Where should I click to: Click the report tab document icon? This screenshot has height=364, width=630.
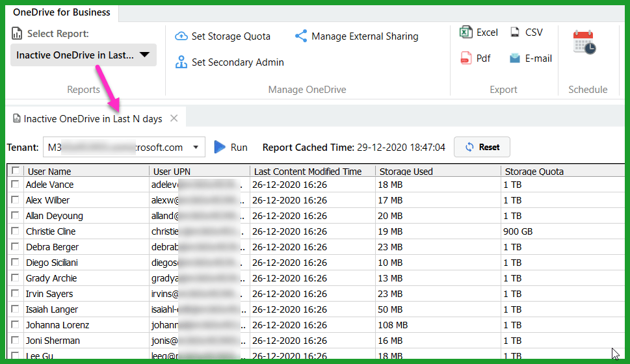point(16,118)
